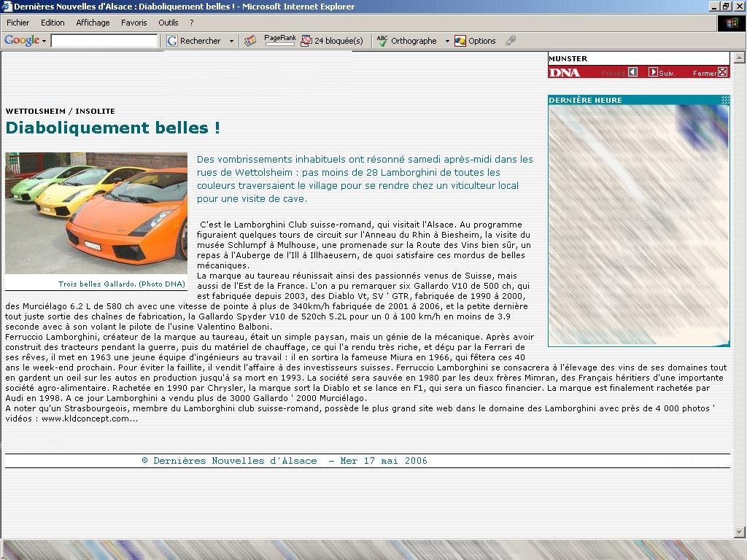Open the Fichier menu
747x560 pixels.
18,23
